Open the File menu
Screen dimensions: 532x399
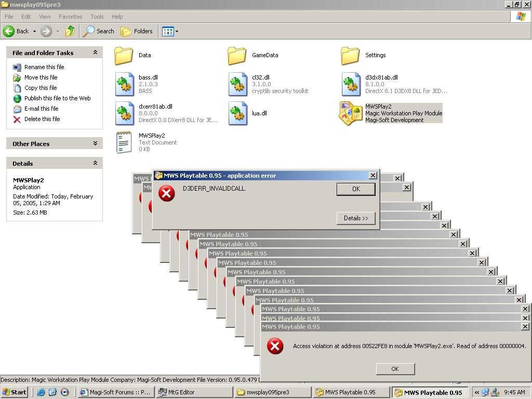(9, 17)
